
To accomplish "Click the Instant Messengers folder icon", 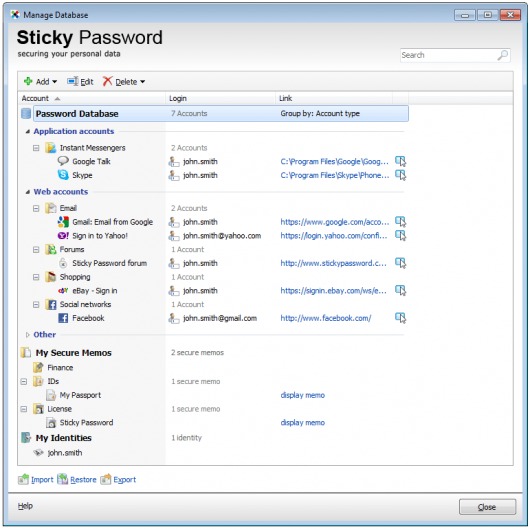I will click(51, 148).
